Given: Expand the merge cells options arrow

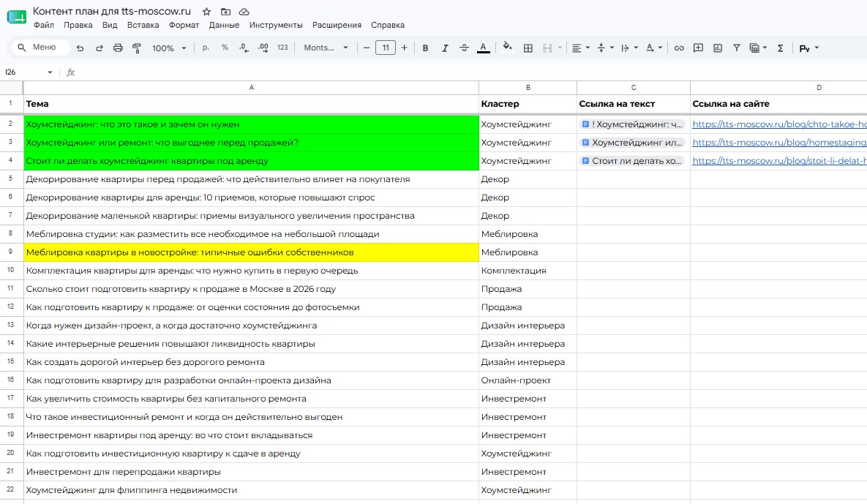Looking at the screenshot, I should tap(560, 48).
